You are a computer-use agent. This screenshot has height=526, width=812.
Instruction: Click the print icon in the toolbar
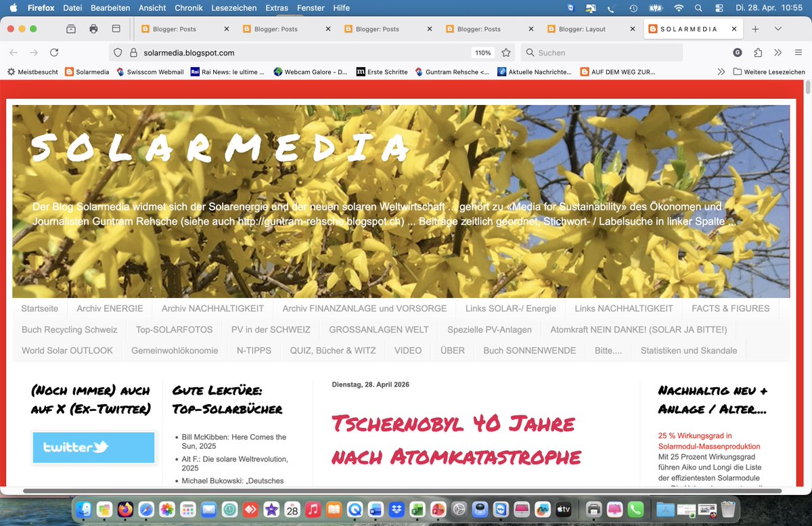93,29
